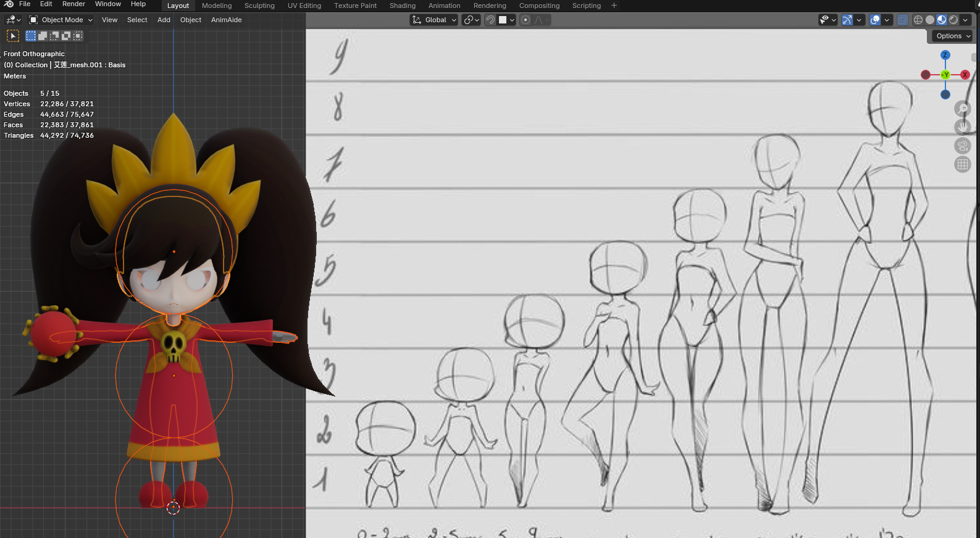The image size is (980, 538).
Task: Click the pan view hand icon
Action: point(963,127)
